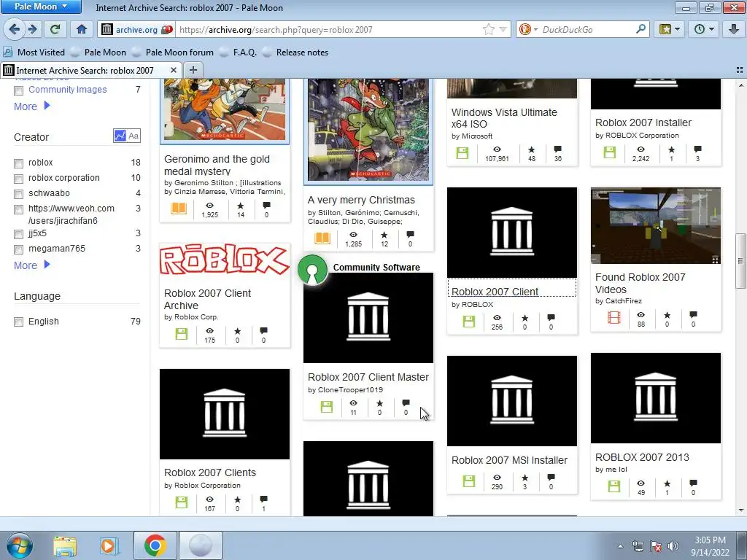Open the Pale Moon bookmark

[x=99, y=52]
